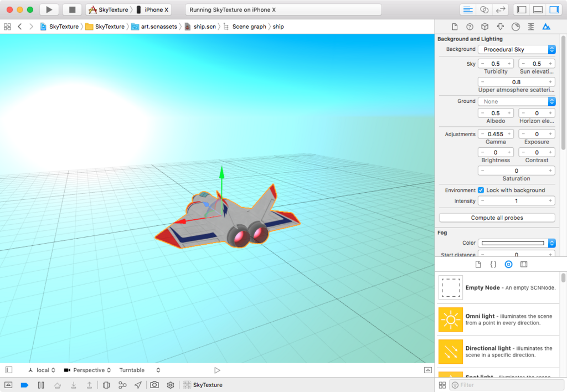567x392 pixels.
Task: Open the Attributes inspector tab
Action: (x=501, y=27)
